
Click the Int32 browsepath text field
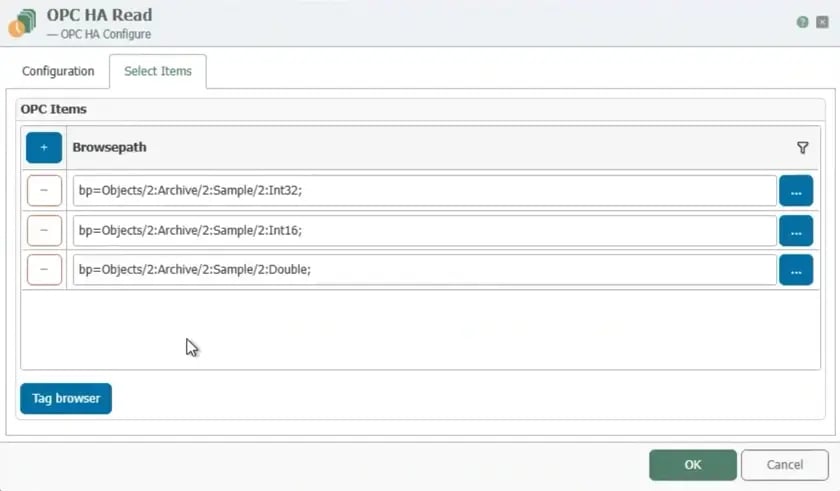click(424, 191)
